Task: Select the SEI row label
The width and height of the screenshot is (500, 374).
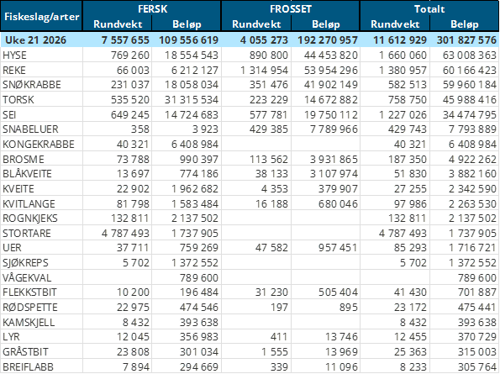Action: point(9,115)
